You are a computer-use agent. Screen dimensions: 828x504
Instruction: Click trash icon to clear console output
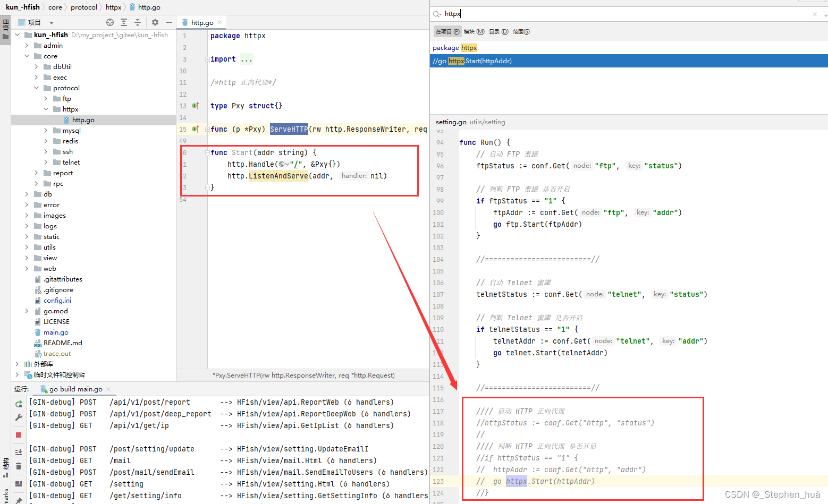click(x=19, y=466)
